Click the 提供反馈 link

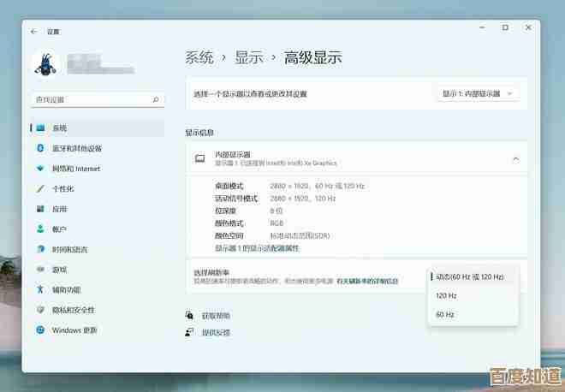pos(216,332)
